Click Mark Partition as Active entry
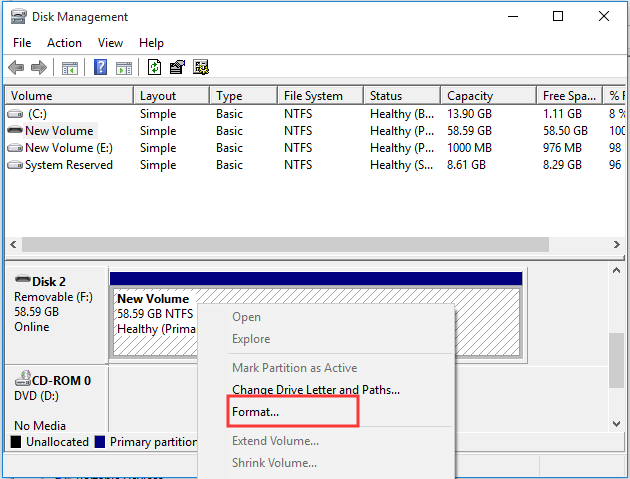This screenshot has width=630, height=479. click(x=295, y=368)
